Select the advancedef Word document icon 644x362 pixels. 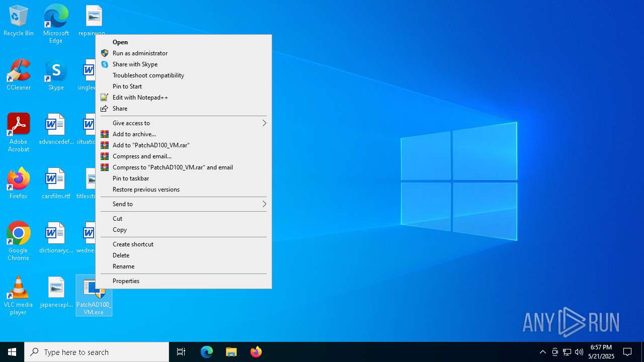click(56, 129)
